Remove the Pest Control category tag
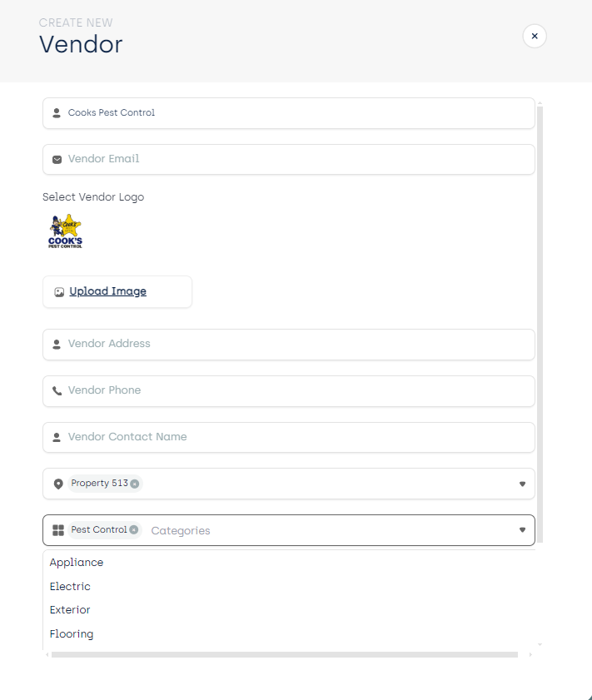 coord(133,530)
